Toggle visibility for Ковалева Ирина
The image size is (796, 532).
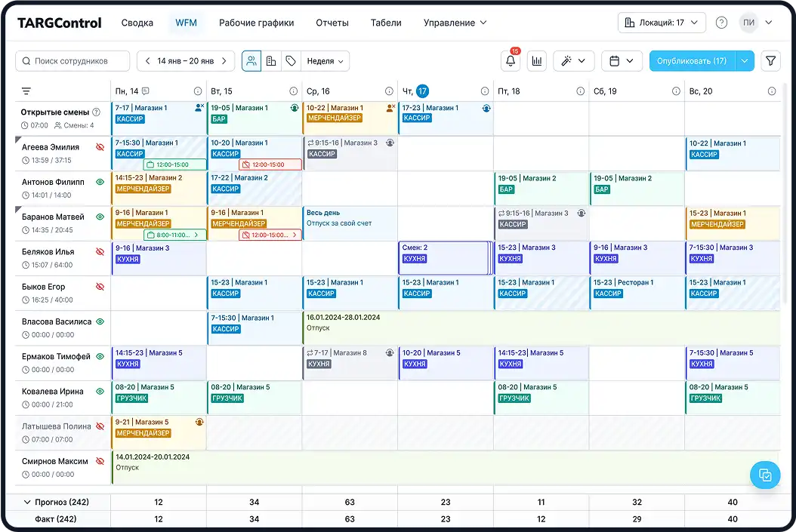[100, 392]
